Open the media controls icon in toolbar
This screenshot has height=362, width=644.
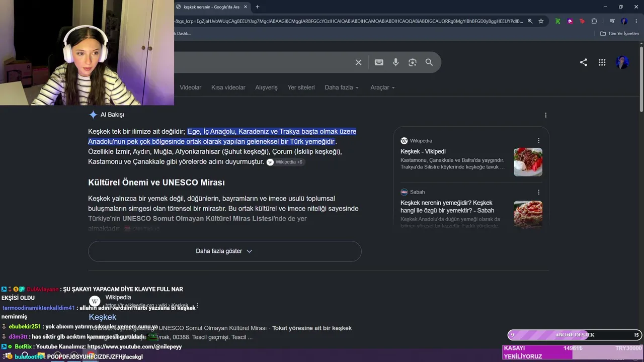612,21
